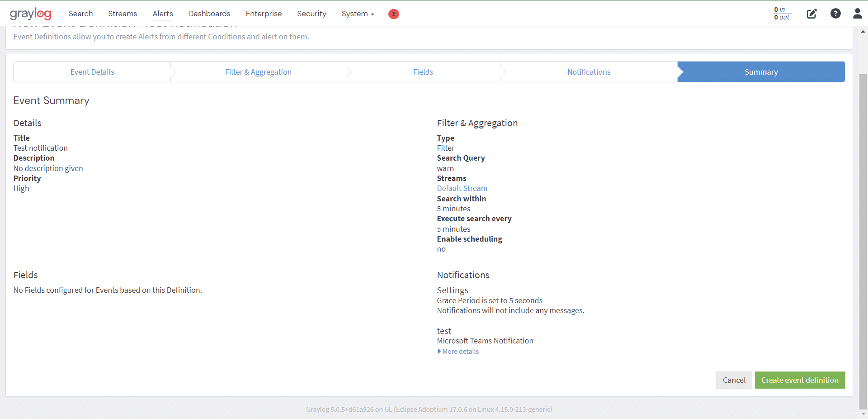Open the System dropdown menu
Image resolution: width=868 pixels, height=419 pixels.
[357, 14]
